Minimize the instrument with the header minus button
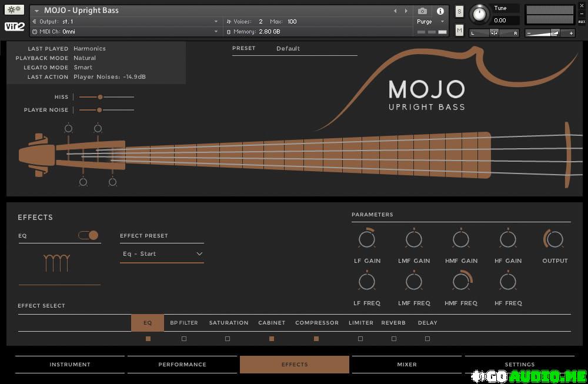588x384 pixels. pyautogui.click(x=582, y=14)
